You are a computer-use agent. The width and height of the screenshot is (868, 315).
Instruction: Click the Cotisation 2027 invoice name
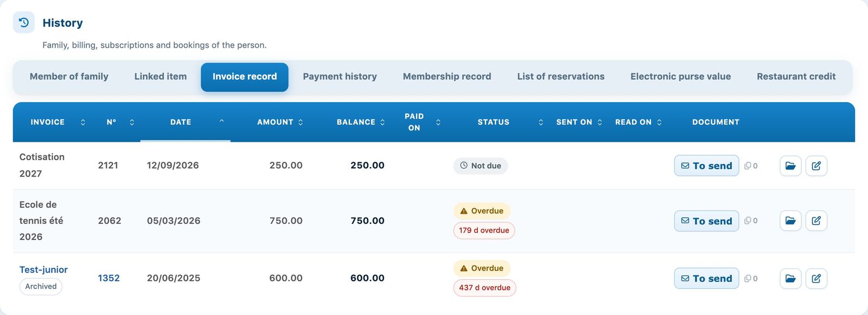(x=42, y=165)
